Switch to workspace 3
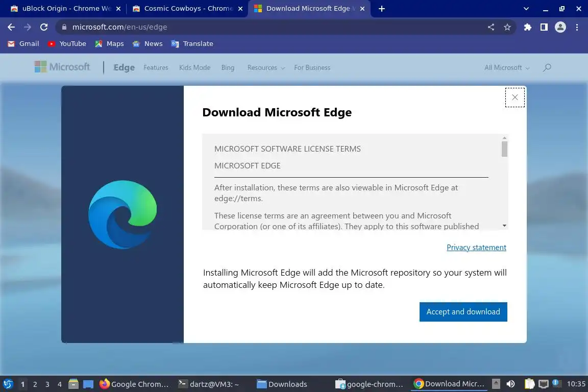This screenshot has width=588, height=392. (47, 384)
